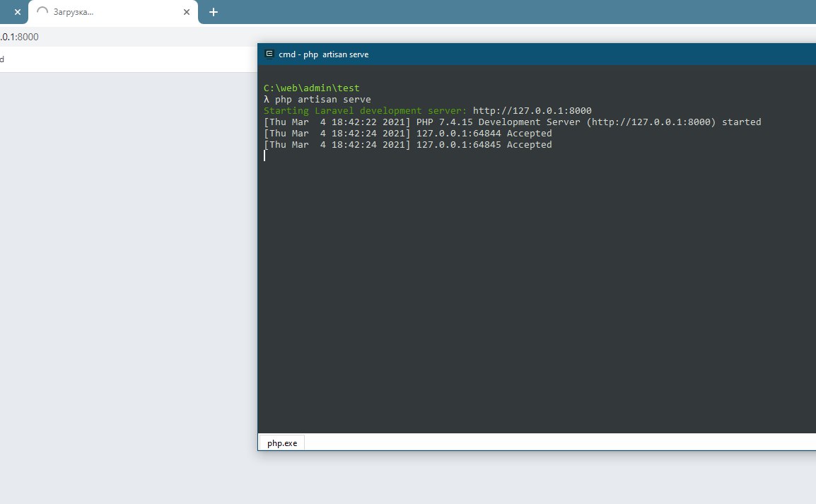Image resolution: width=816 pixels, height=504 pixels.
Task: Click the address bar showing :8000
Action: click(x=19, y=37)
